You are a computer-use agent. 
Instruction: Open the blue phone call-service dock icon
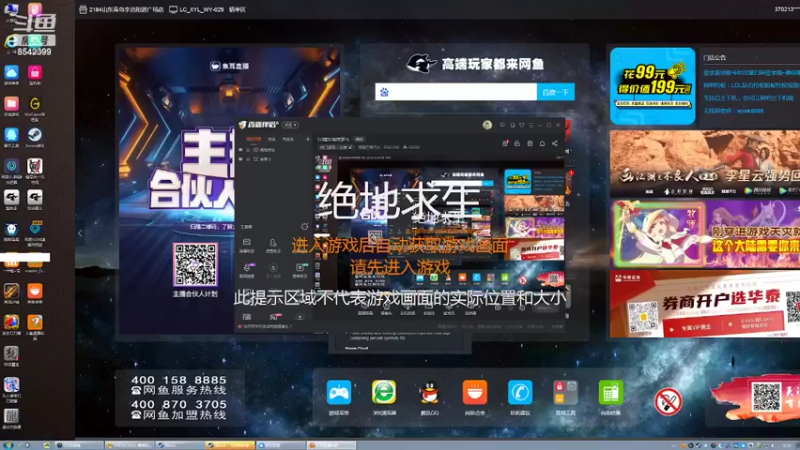point(520,393)
